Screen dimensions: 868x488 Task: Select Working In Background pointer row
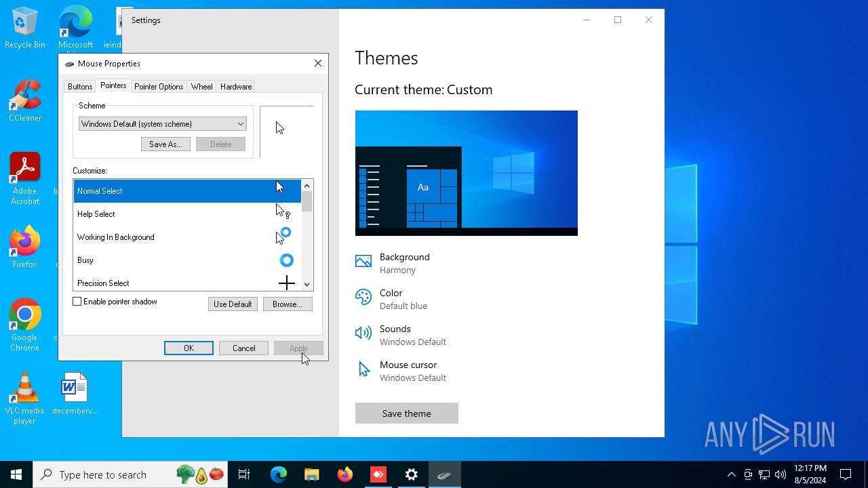187,237
